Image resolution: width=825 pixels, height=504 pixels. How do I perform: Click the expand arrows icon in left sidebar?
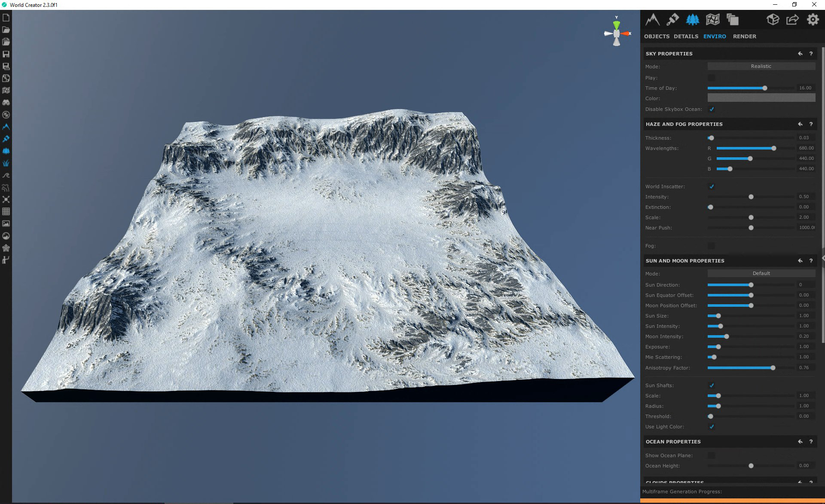coord(6,199)
